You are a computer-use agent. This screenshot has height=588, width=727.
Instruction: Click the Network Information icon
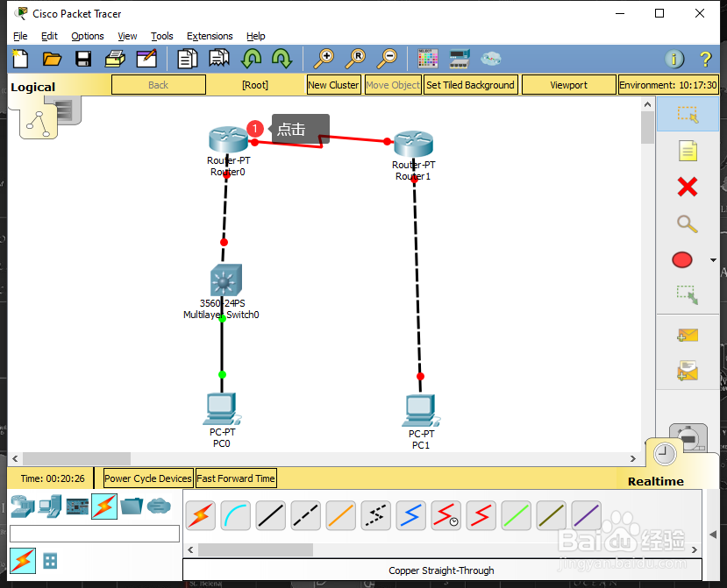coord(674,59)
